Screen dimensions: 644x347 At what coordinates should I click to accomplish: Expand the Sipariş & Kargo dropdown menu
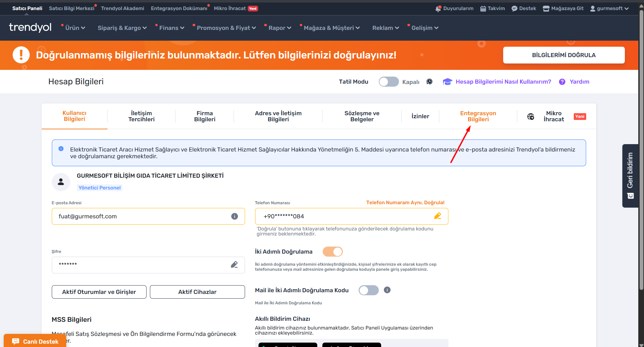point(122,28)
